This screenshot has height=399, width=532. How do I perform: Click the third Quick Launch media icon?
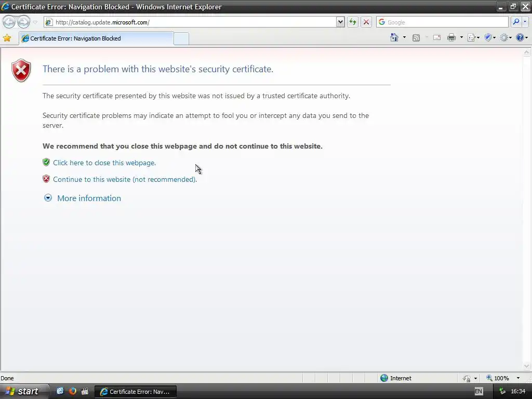coord(85,391)
